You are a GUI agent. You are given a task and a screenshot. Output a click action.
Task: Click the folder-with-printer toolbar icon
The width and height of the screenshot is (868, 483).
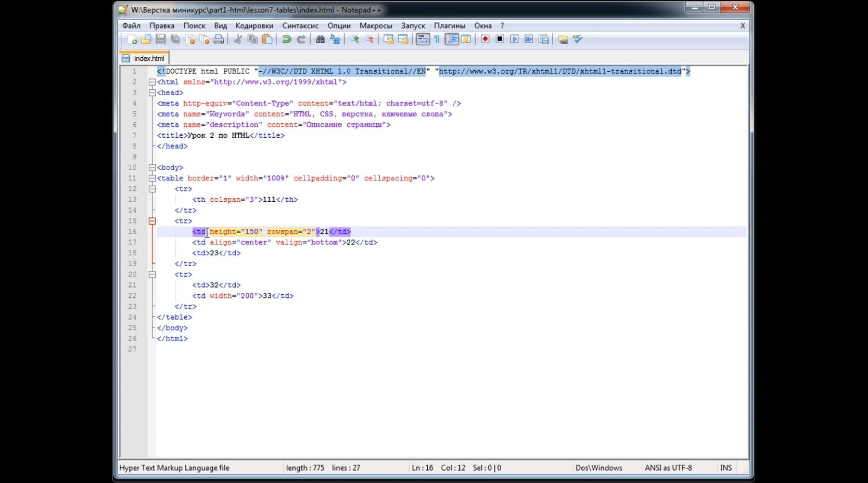click(563, 40)
